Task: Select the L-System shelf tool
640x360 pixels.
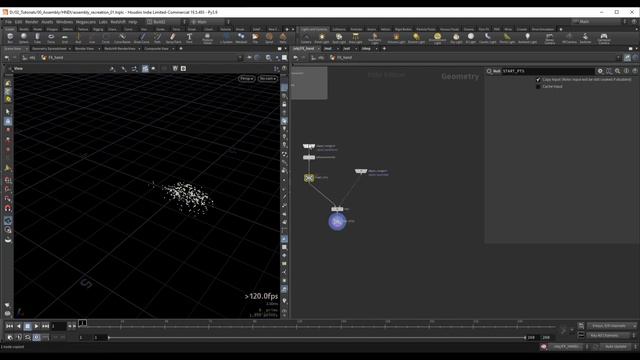Action: 226,38
